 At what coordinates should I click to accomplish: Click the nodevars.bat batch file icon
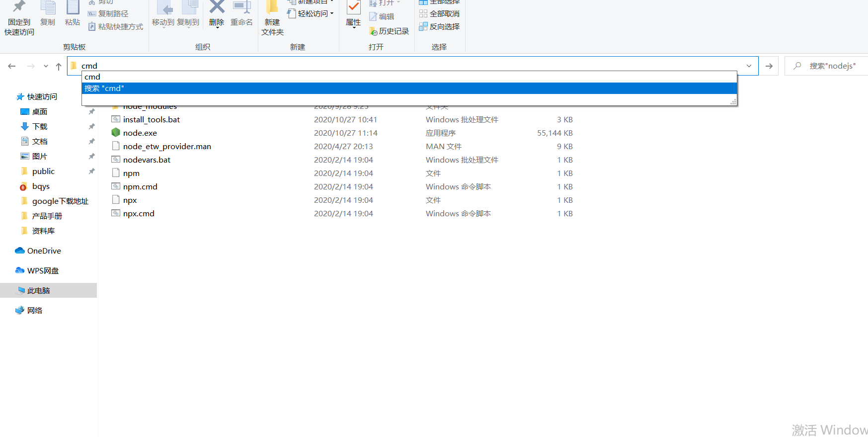(x=116, y=160)
